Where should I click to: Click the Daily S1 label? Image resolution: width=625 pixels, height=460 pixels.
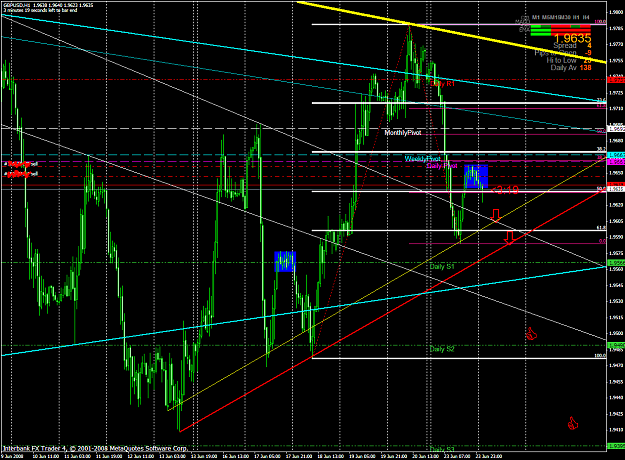tap(442, 266)
